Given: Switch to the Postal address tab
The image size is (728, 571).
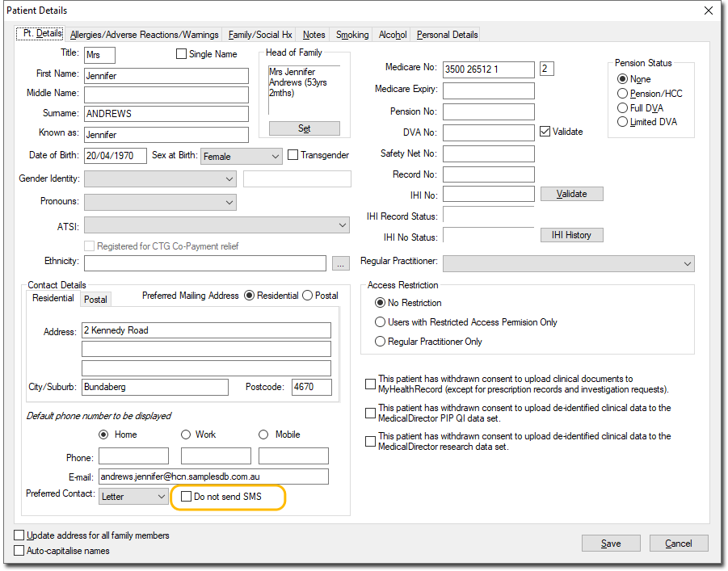Looking at the screenshot, I should [x=95, y=300].
